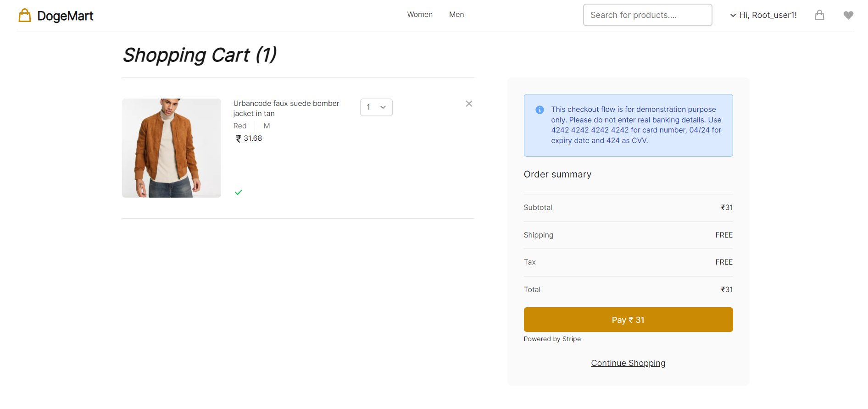Open the Men menu
The width and height of the screenshot is (868, 409).
[x=456, y=15]
